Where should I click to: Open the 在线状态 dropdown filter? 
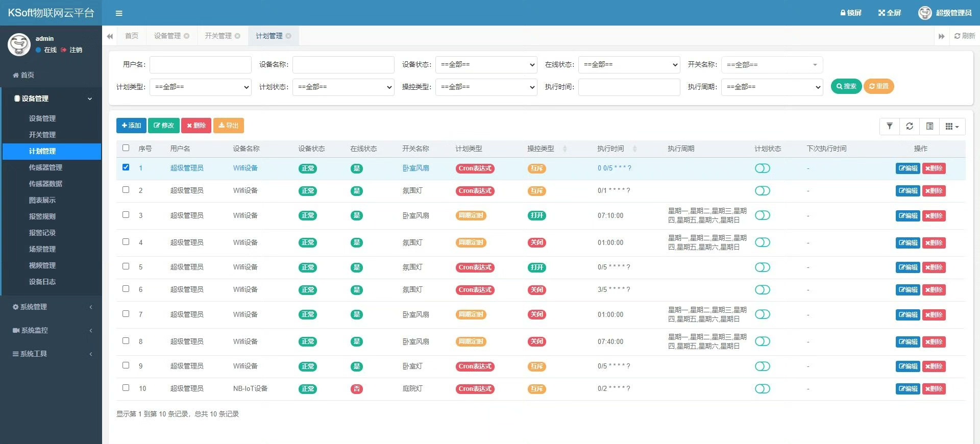coord(629,65)
